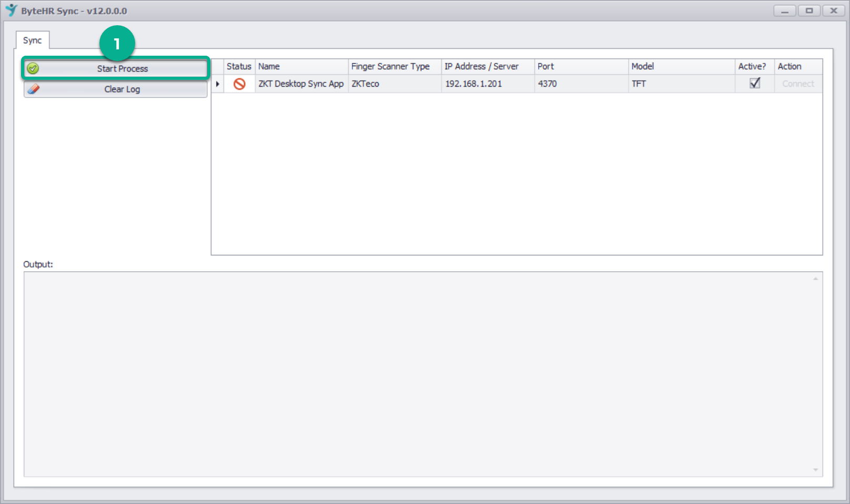
Task: Click the IP Address / Server column header
Action: [x=488, y=66]
